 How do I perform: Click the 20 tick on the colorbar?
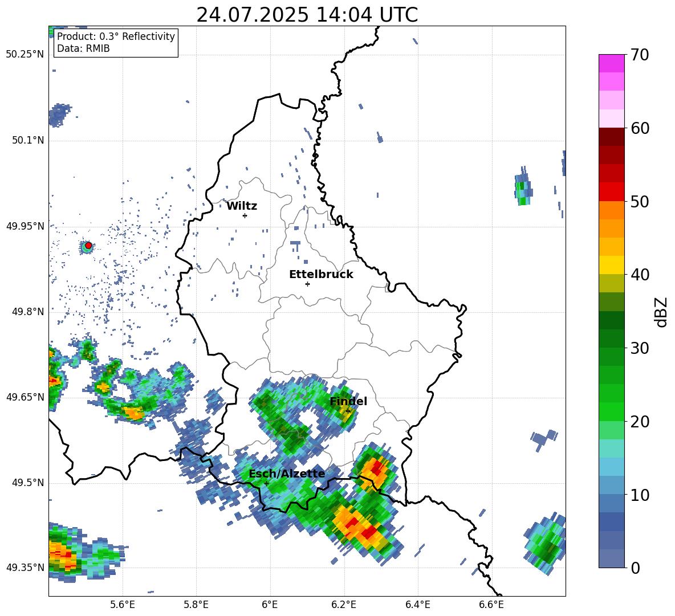(640, 421)
